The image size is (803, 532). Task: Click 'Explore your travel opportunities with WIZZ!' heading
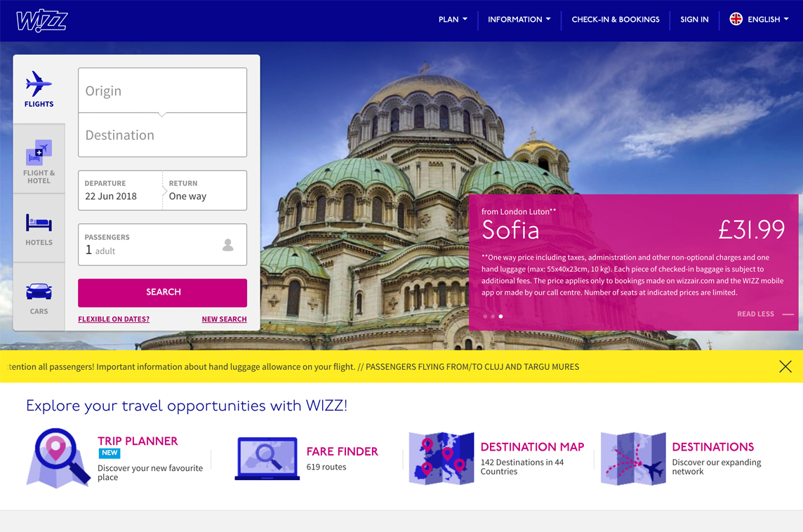pyautogui.click(x=187, y=406)
